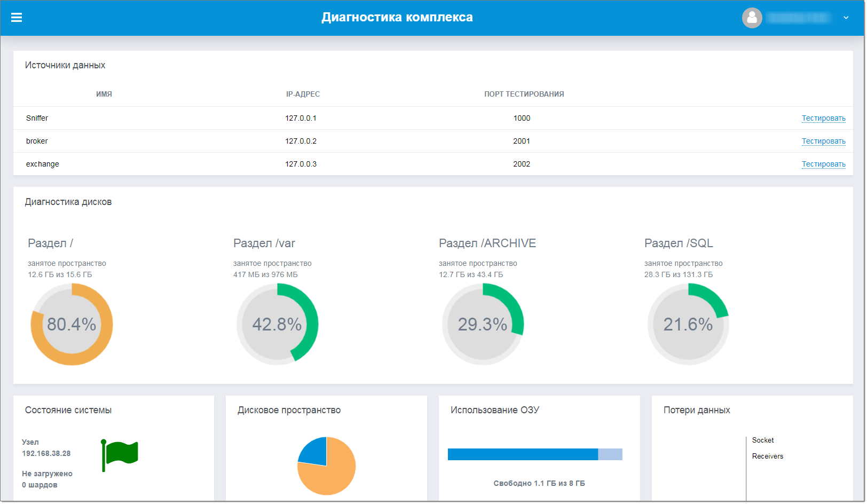Click the disk space pie chart
Viewport: 867px width, 504px height.
(x=326, y=466)
